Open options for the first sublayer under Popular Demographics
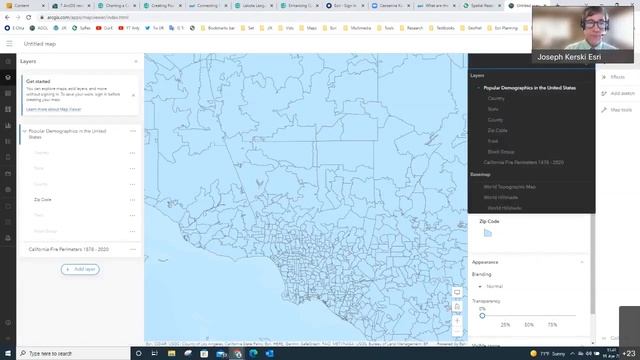 [132, 153]
